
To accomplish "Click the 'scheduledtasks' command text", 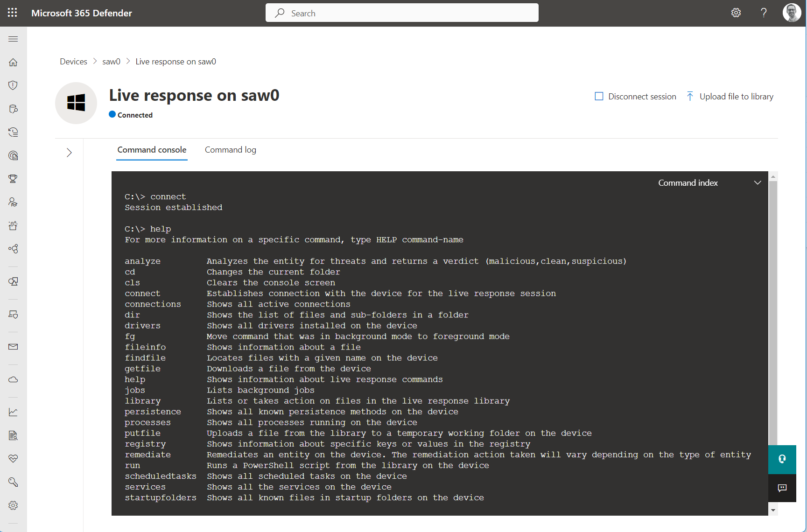I will coord(161,476).
